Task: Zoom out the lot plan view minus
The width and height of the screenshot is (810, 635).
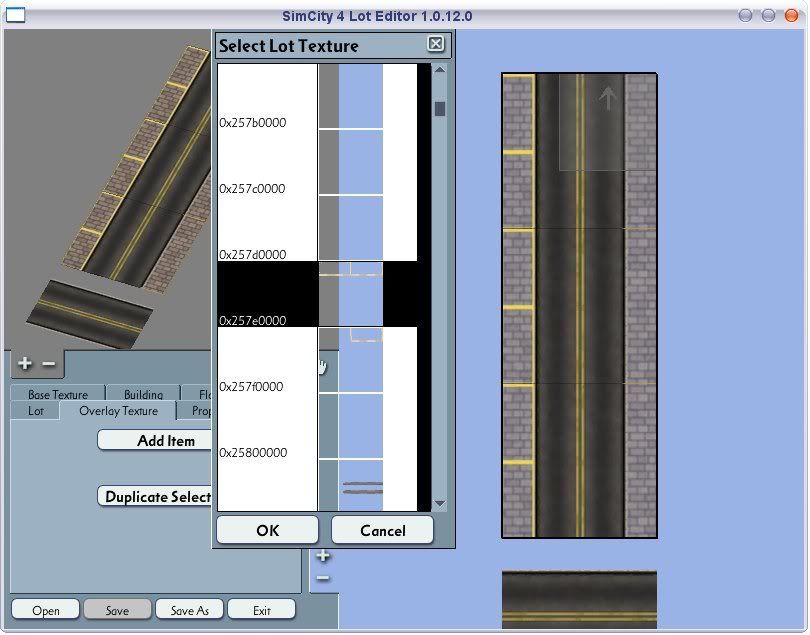Action: 323,578
